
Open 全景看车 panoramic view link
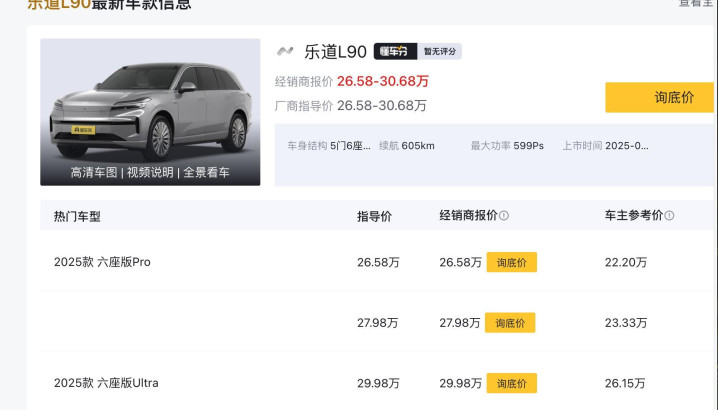tap(206, 172)
